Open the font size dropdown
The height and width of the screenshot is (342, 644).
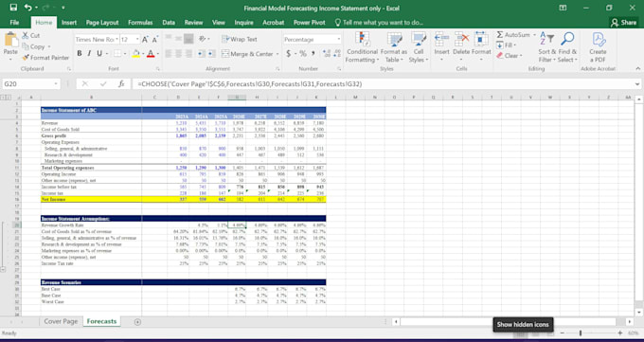pyautogui.click(x=137, y=40)
